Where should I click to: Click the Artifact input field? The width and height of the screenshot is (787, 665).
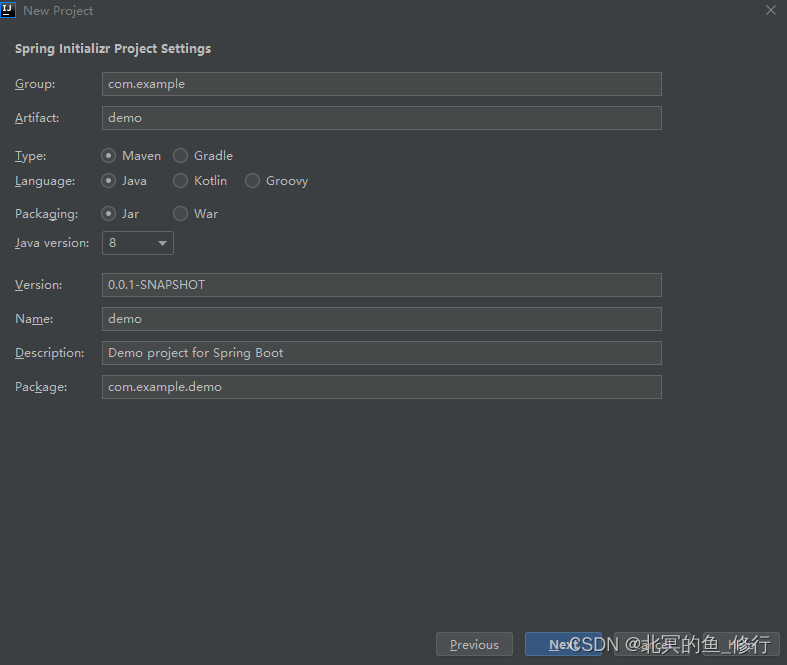pyautogui.click(x=381, y=118)
